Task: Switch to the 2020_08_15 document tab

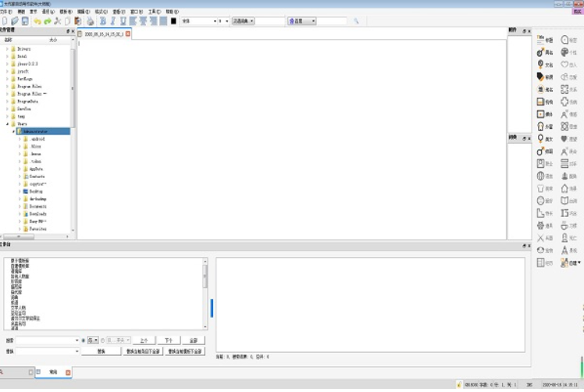Action: point(103,34)
